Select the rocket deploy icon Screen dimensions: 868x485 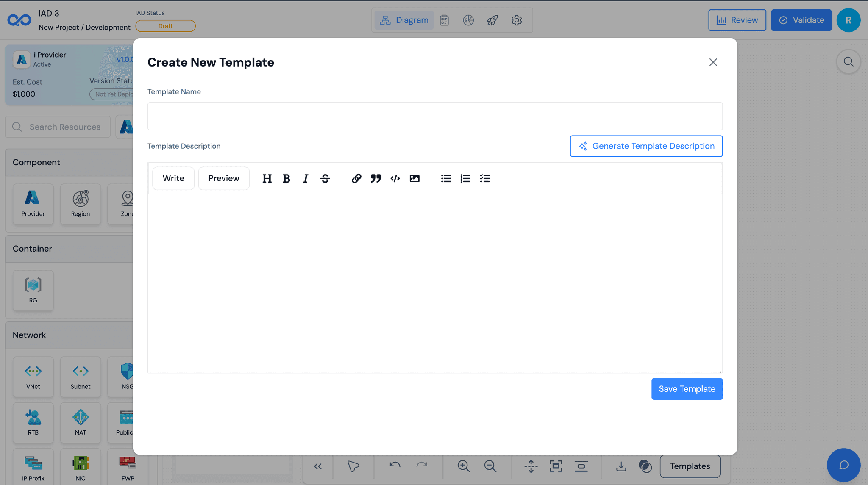[x=492, y=20]
